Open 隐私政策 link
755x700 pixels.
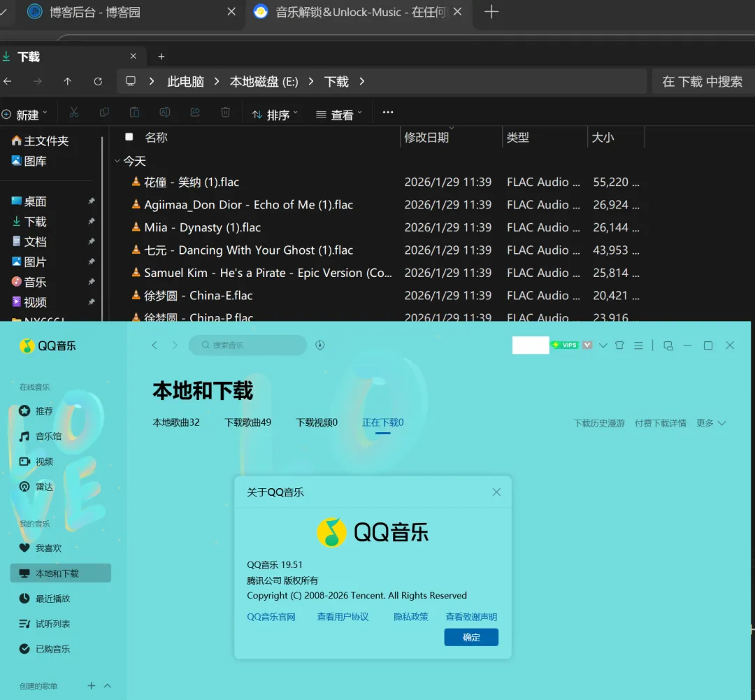coord(411,617)
